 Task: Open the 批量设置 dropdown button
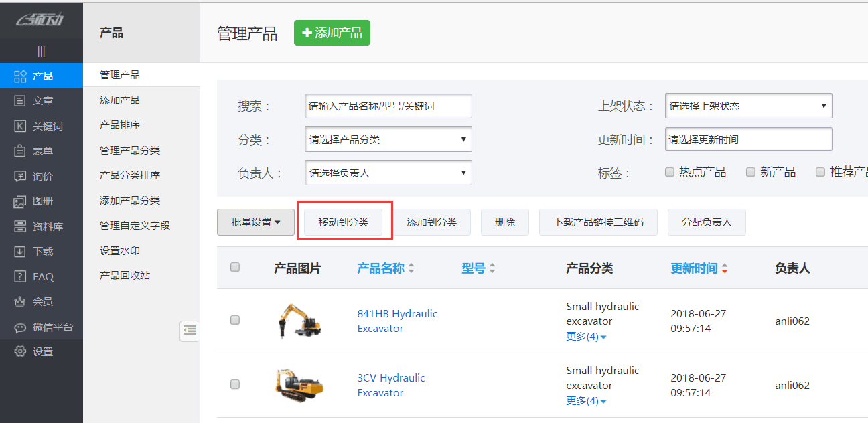(256, 222)
